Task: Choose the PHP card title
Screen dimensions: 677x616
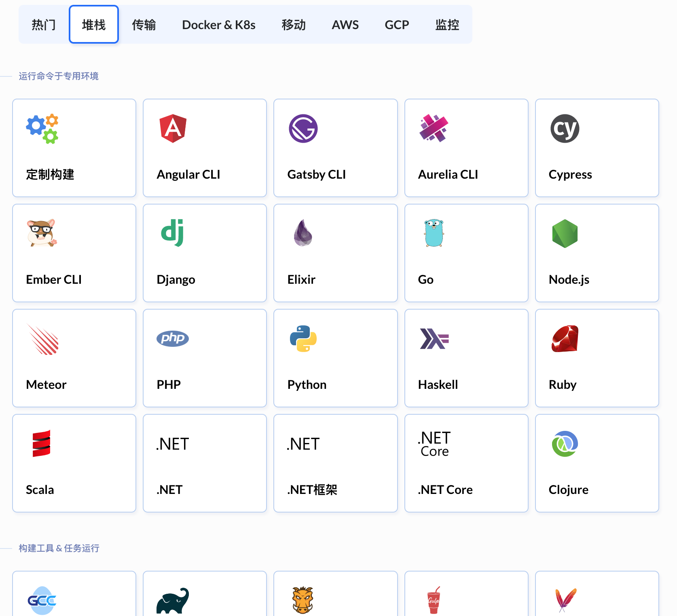Action: tap(169, 384)
